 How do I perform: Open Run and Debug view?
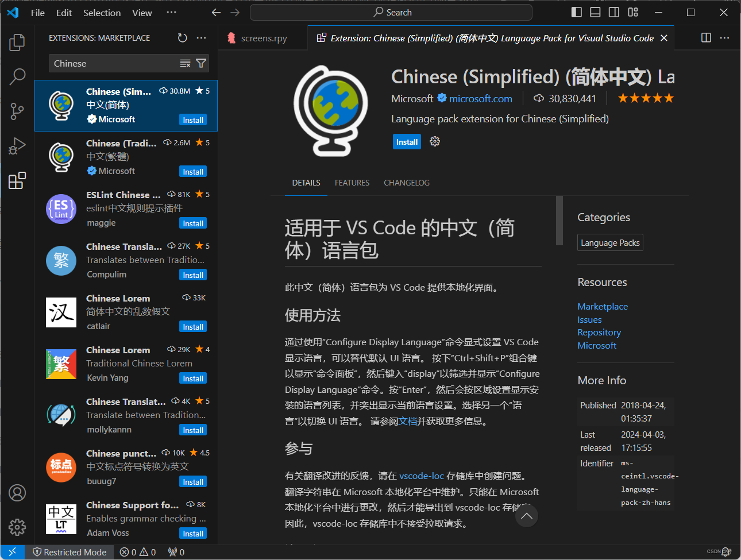tap(17, 146)
